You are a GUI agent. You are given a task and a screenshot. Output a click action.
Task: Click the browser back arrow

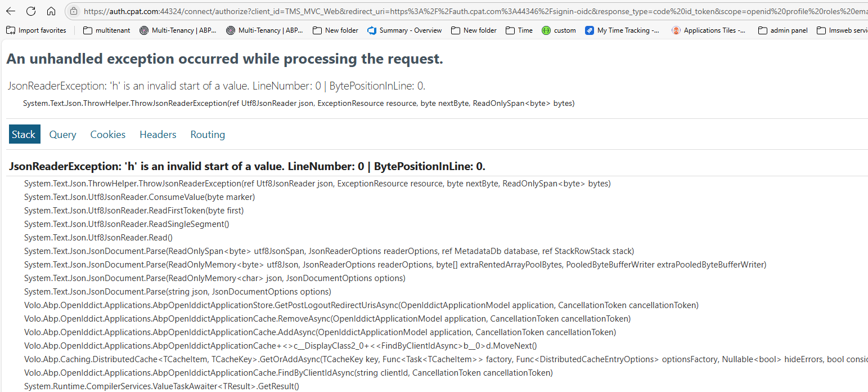click(12, 11)
